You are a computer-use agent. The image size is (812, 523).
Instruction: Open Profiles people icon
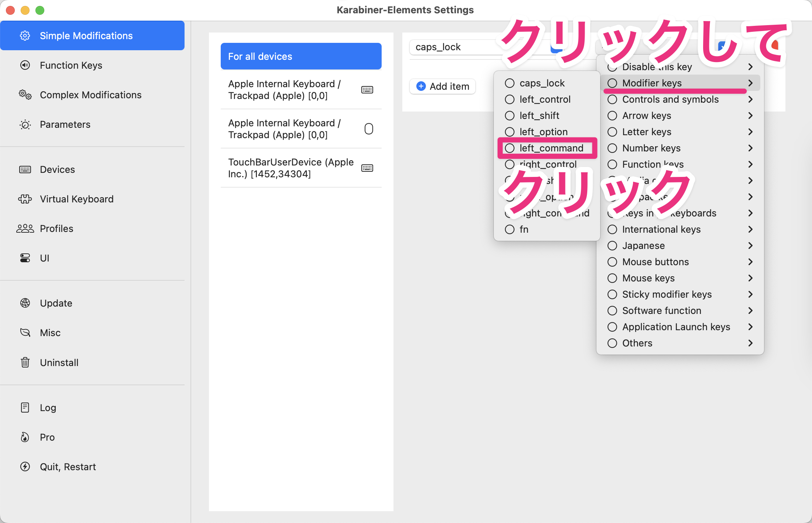pyautogui.click(x=25, y=229)
